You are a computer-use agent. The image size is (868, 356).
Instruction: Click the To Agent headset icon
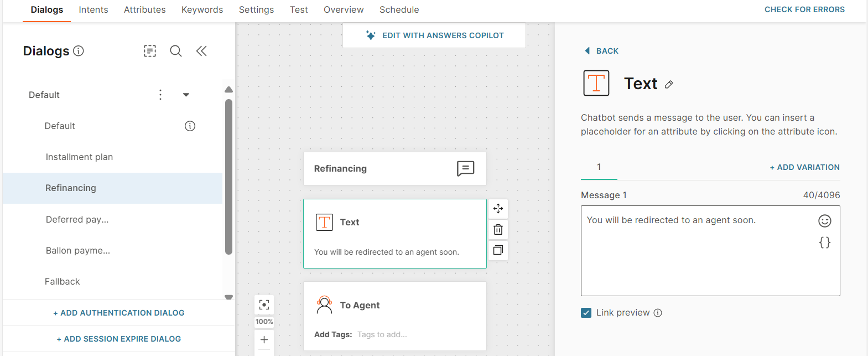[325, 305]
